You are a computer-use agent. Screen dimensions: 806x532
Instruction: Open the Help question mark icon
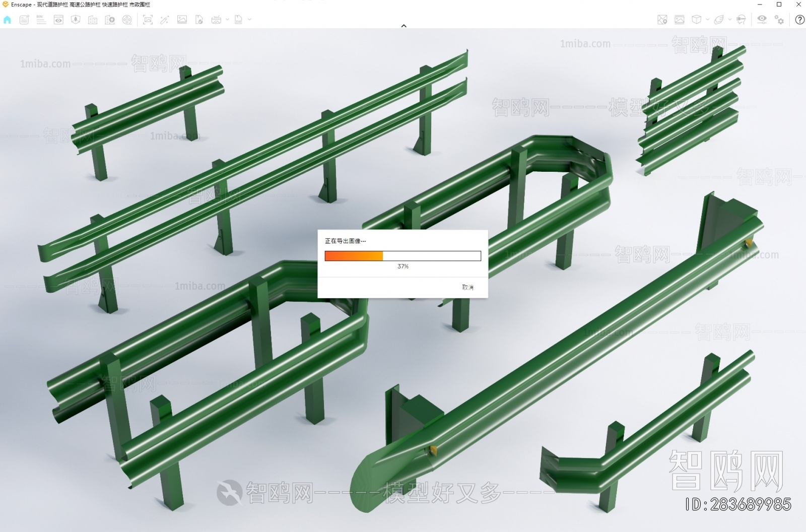point(799,20)
